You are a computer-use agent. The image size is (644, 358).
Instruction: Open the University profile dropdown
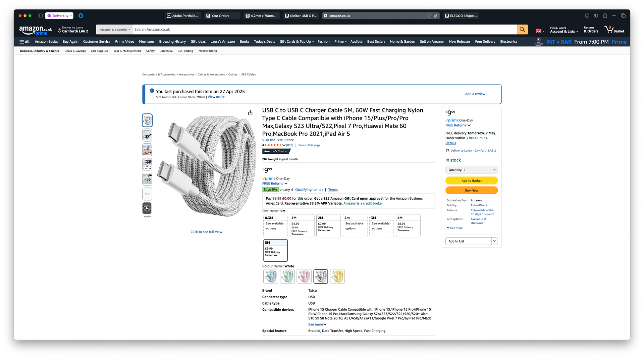[x=59, y=15]
